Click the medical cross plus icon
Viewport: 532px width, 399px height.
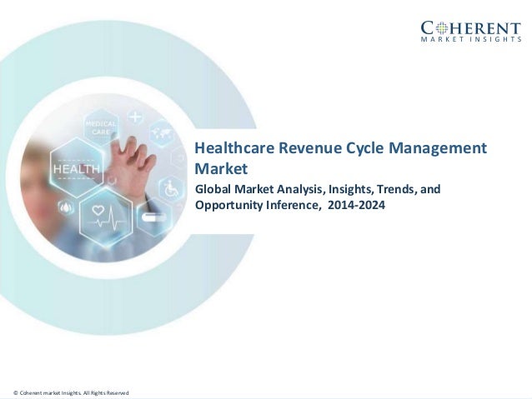point(135,117)
